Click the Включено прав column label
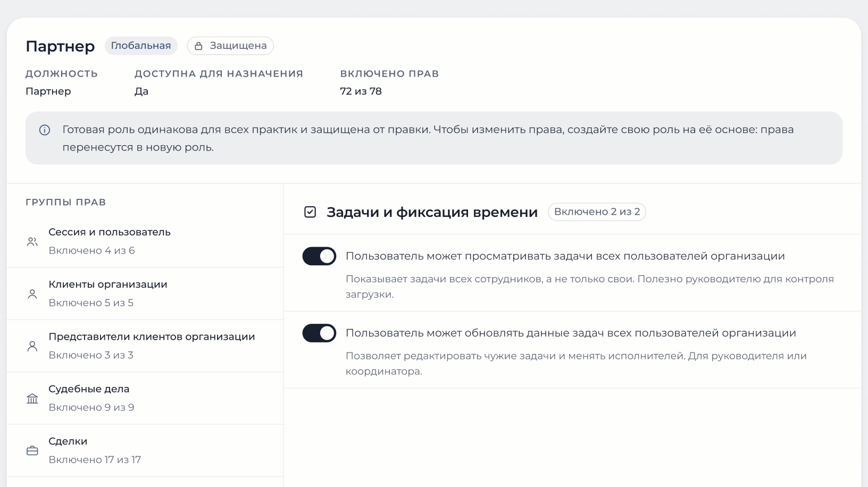Image resolution: width=868 pixels, height=487 pixels. pyautogui.click(x=389, y=74)
